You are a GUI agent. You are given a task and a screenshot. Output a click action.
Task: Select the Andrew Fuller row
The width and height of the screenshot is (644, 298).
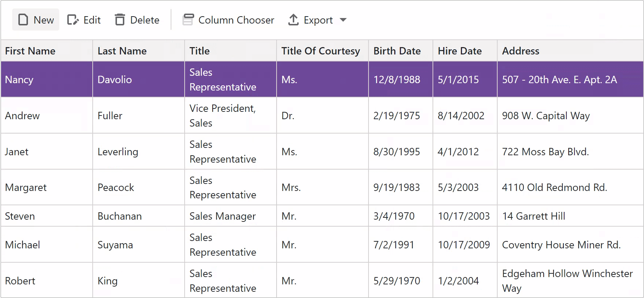pyautogui.click(x=22, y=116)
